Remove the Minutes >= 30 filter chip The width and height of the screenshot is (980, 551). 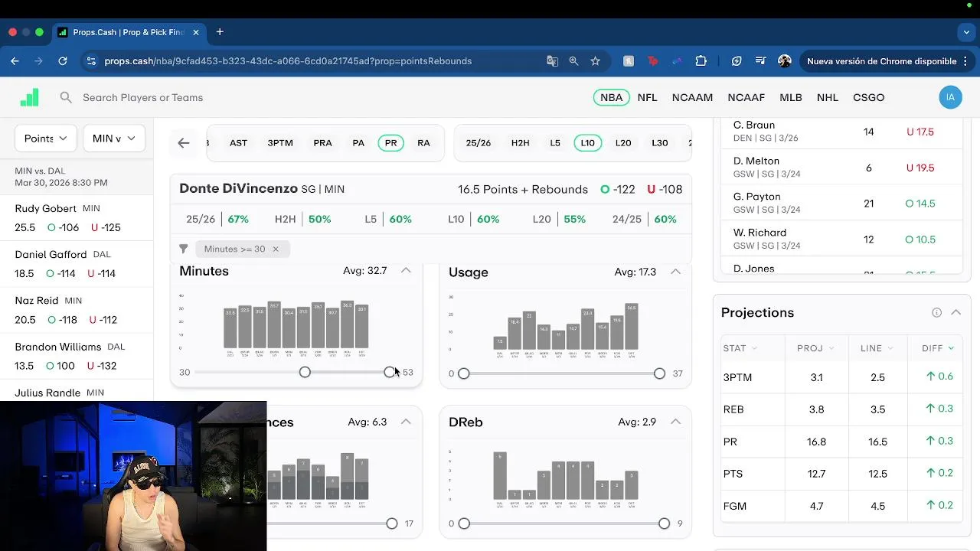tap(275, 249)
